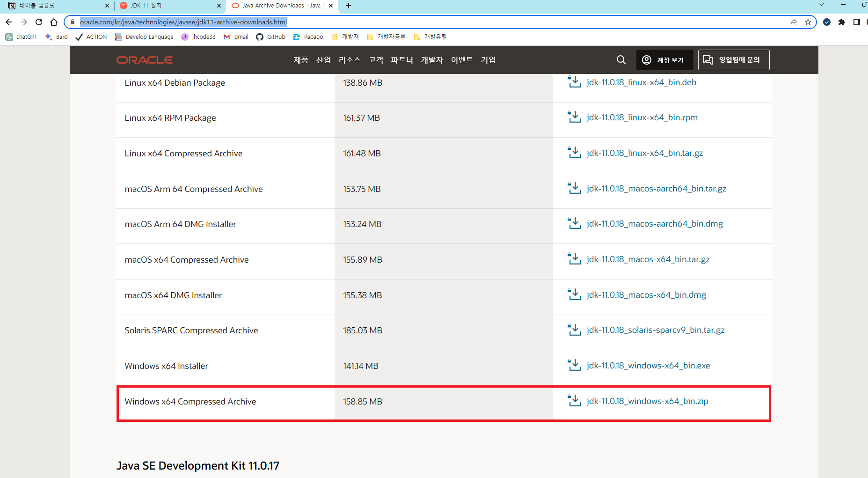Open the browser home page
The width and height of the screenshot is (868, 478).
tap(54, 22)
